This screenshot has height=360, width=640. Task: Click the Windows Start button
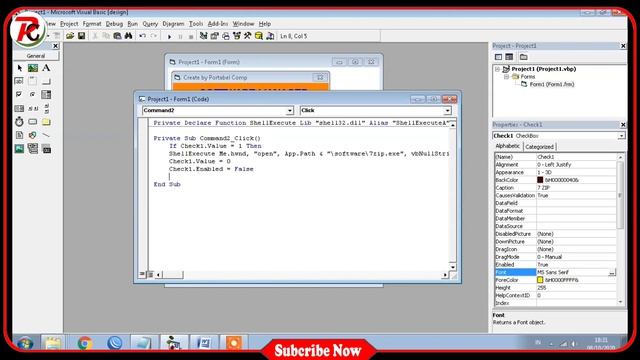point(25,343)
